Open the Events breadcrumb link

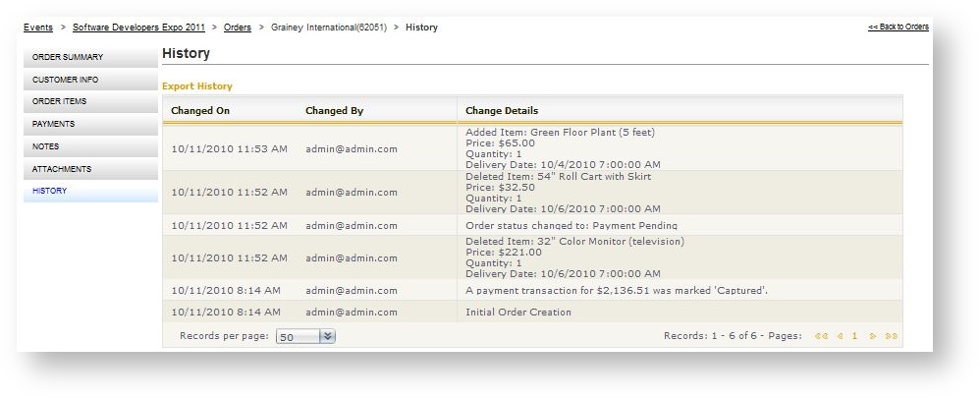[x=38, y=28]
